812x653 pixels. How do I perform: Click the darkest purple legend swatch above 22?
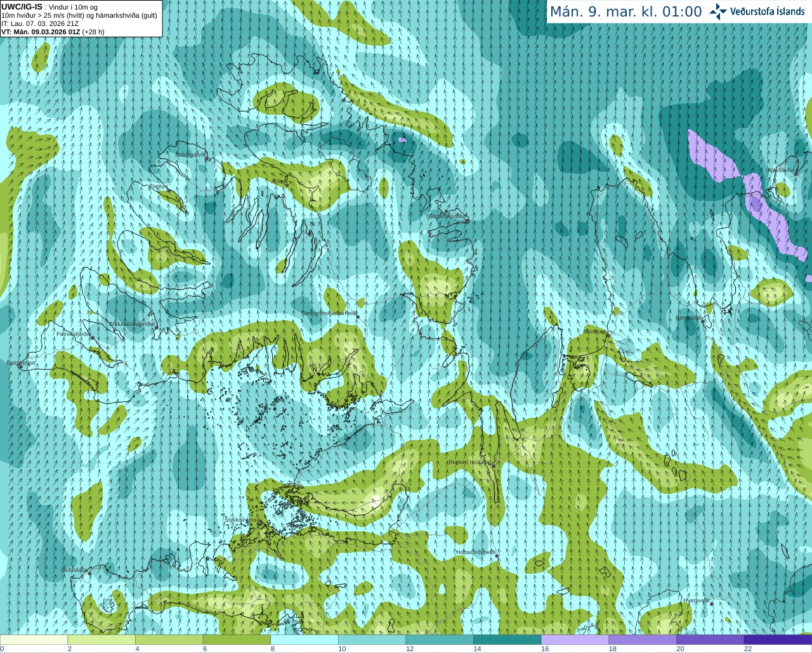(x=778, y=640)
